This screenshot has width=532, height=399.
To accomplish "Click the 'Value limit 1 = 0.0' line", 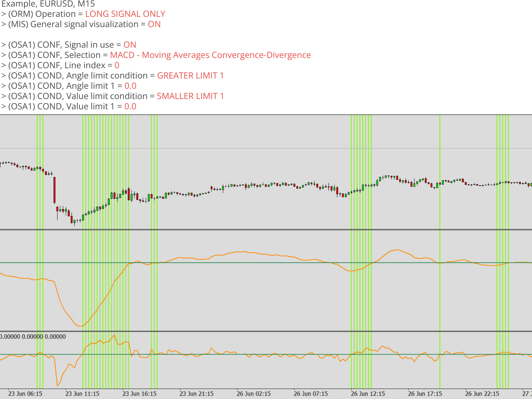I will (x=69, y=106).
